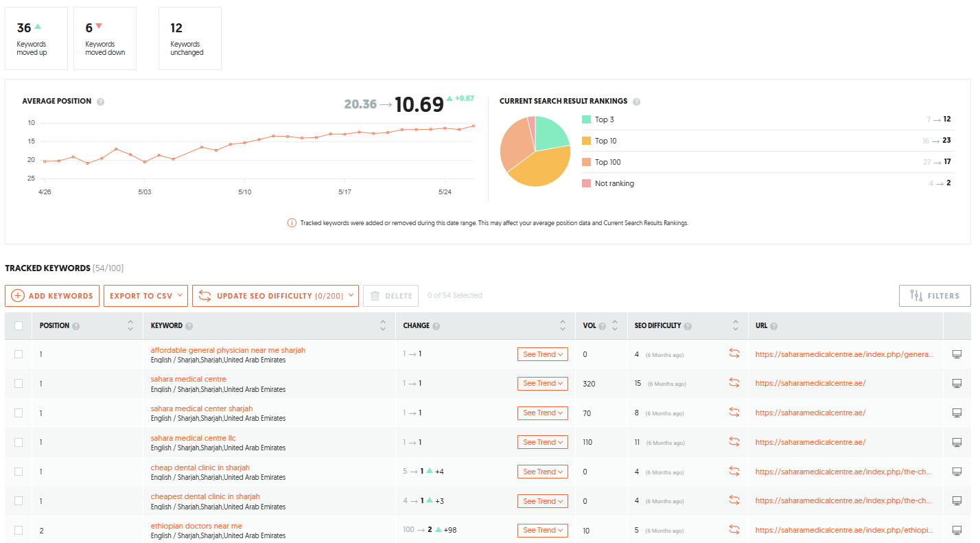Check the checkbox for affordable general physician keyword
This screenshot has width=980, height=543.
tap(19, 354)
